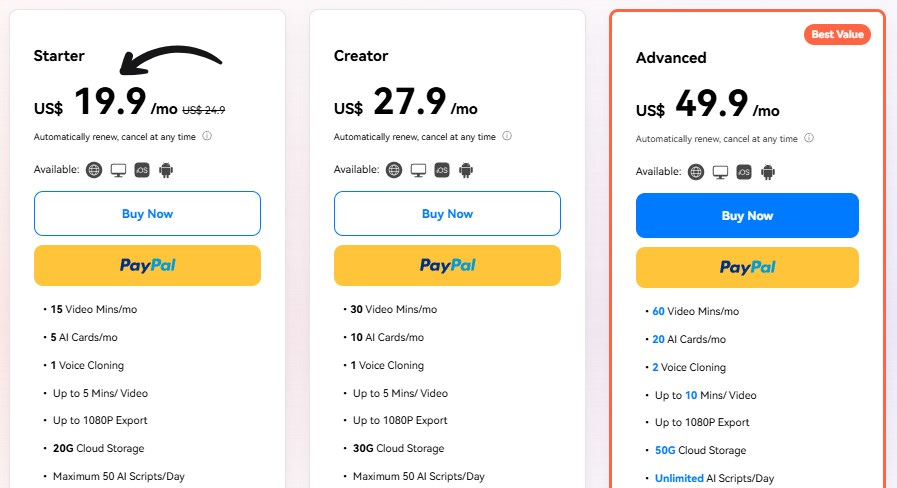Image resolution: width=897 pixels, height=488 pixels.
Task: Click the Android icon in Starter plan
Action: pyautogui.click(x=166, y=170)
